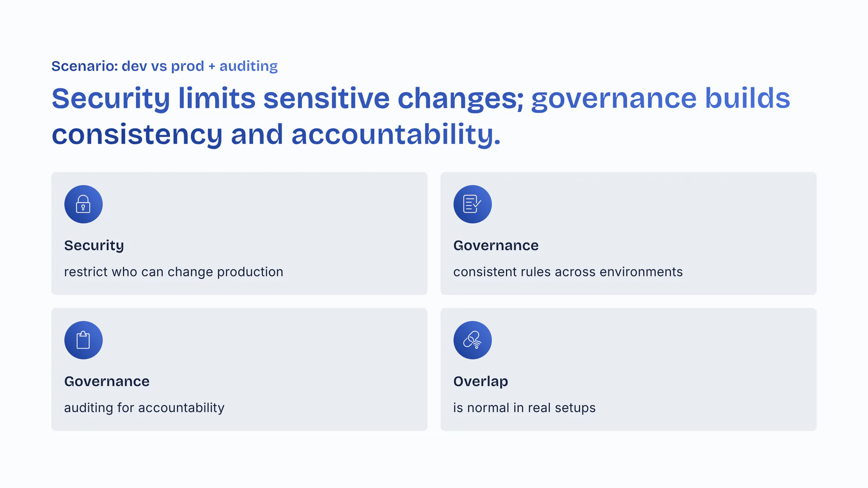Image resolution: width=868 pixels, height=488 pixels.
Task: Click the plus sign in the subtitle
Action: click(x=212, y=66)
